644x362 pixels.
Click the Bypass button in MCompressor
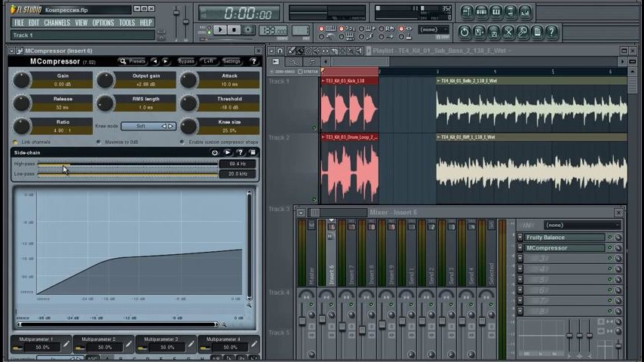[186, 61]
